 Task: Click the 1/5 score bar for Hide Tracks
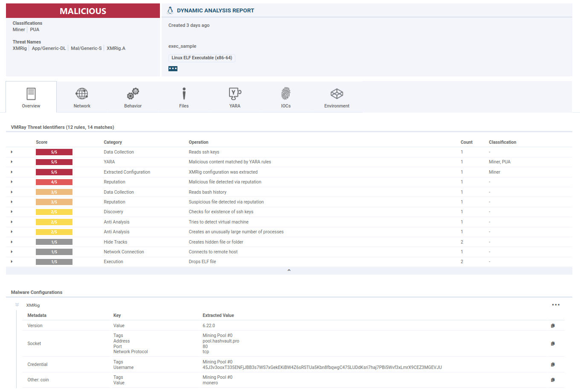[54, 242]
